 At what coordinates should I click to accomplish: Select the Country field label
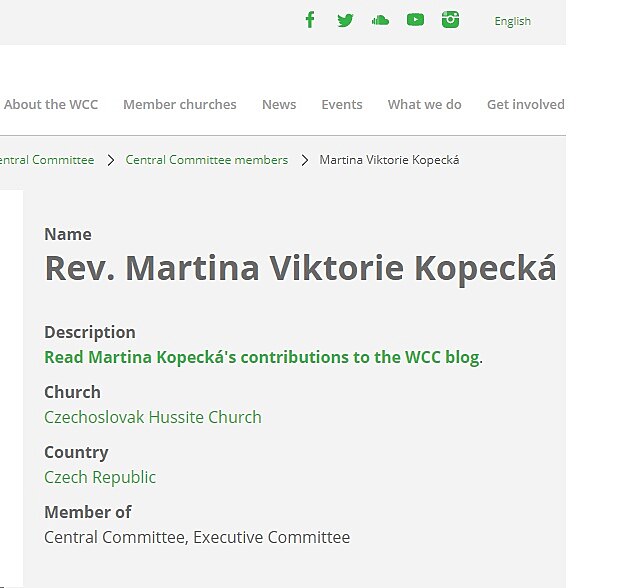coord(76,453)
